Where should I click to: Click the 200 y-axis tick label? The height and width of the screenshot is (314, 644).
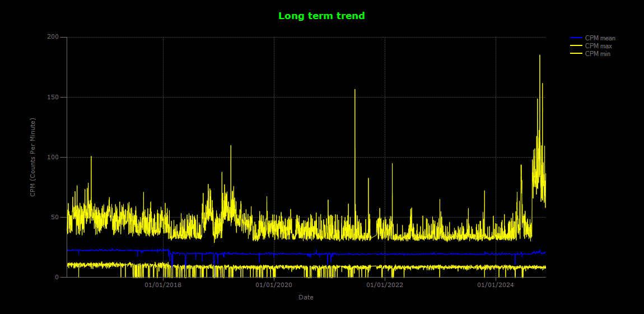53,37
